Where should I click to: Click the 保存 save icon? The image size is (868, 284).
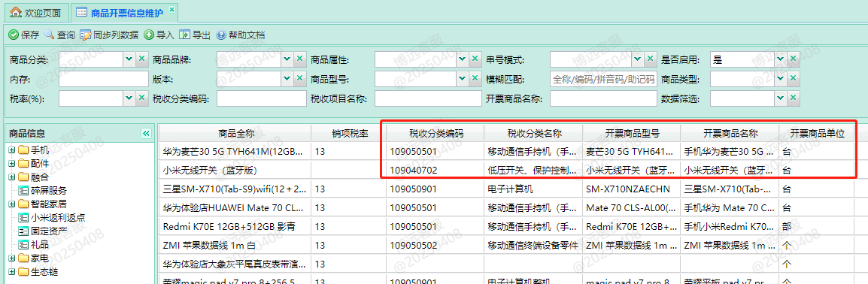[14, 35]
